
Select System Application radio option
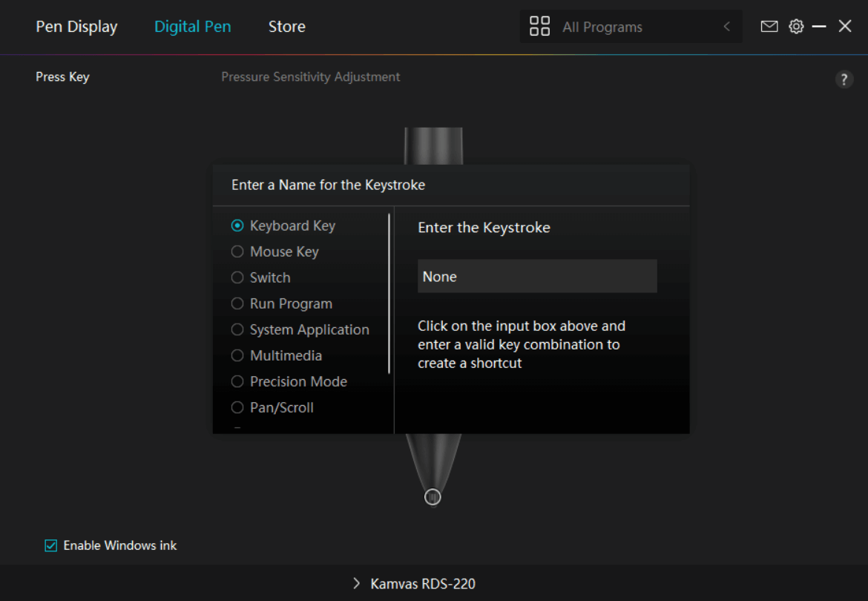point(237,330)
